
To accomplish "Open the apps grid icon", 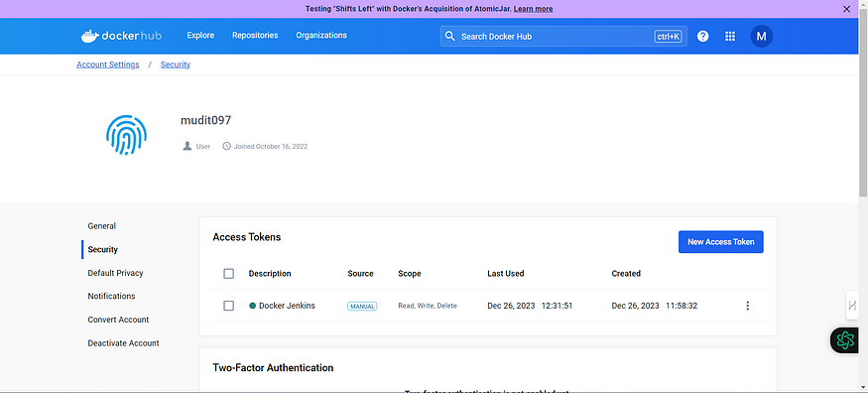I will (729, 36).
